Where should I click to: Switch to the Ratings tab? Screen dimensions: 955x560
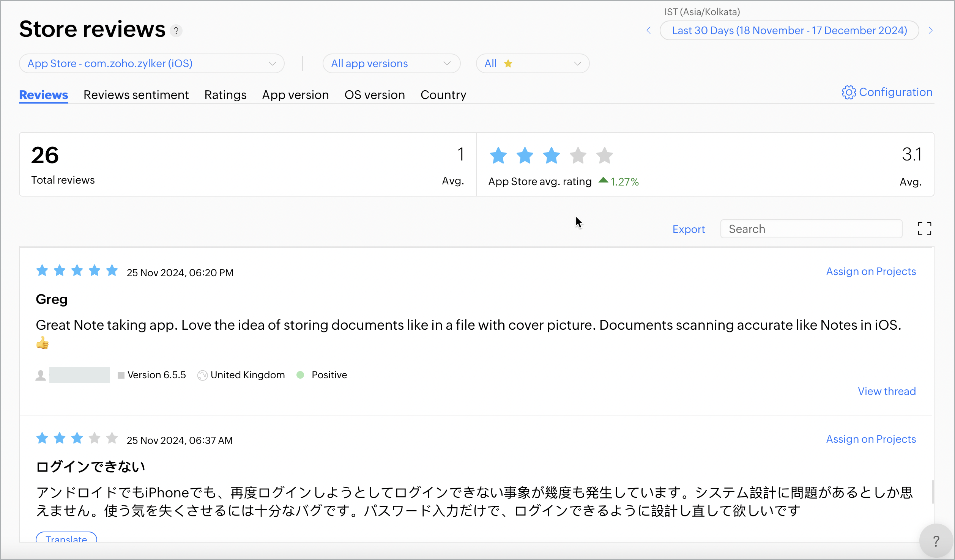coord(225,95)
